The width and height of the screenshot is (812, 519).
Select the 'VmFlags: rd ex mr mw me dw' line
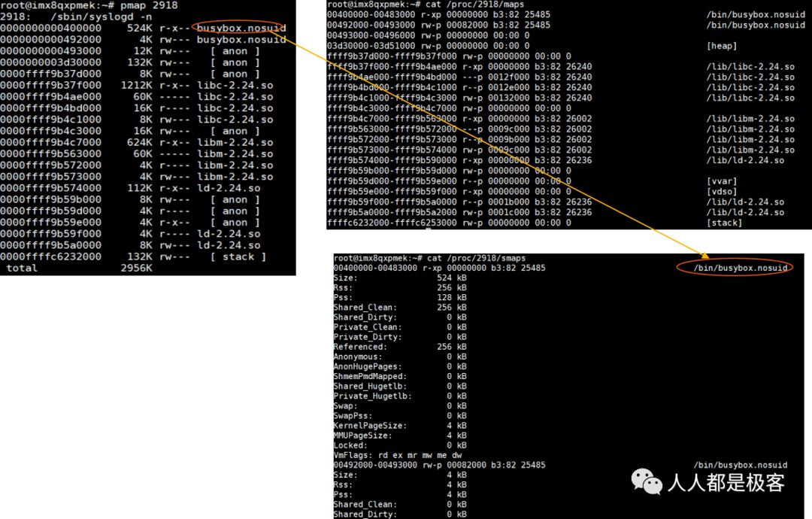click(x=397, y=455)
